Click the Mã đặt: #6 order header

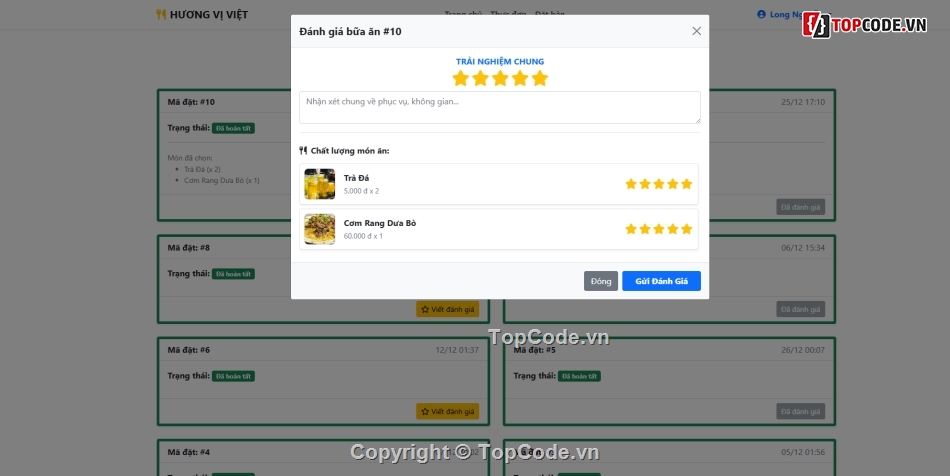188,350
